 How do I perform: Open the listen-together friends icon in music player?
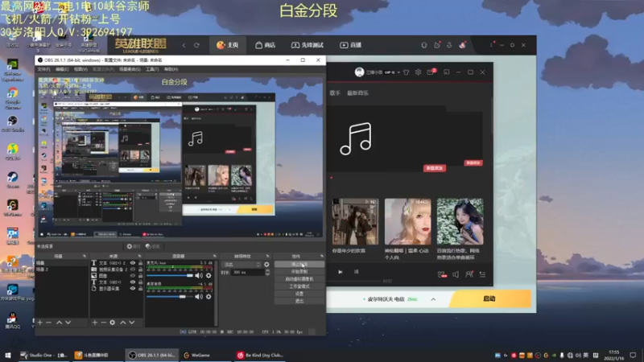pos(469,274)
